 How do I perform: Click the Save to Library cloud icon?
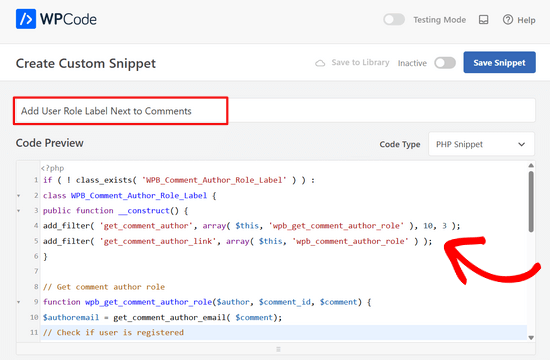pos(320,63)
